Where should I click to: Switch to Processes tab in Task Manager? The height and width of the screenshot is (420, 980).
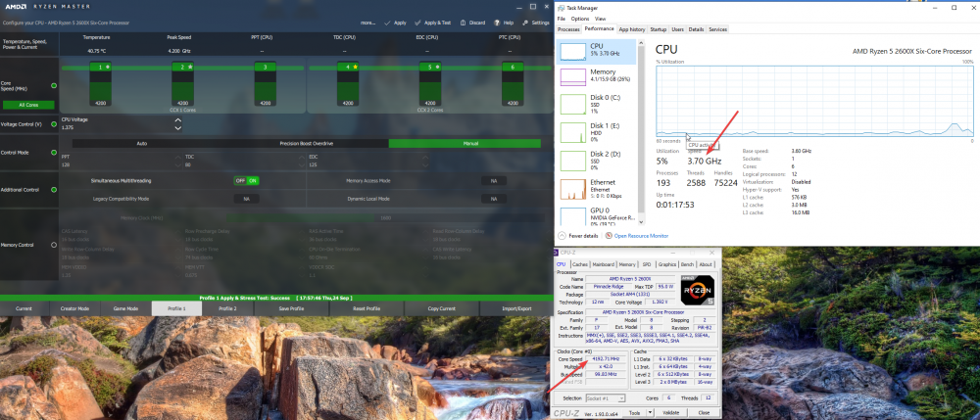[568, 29]
